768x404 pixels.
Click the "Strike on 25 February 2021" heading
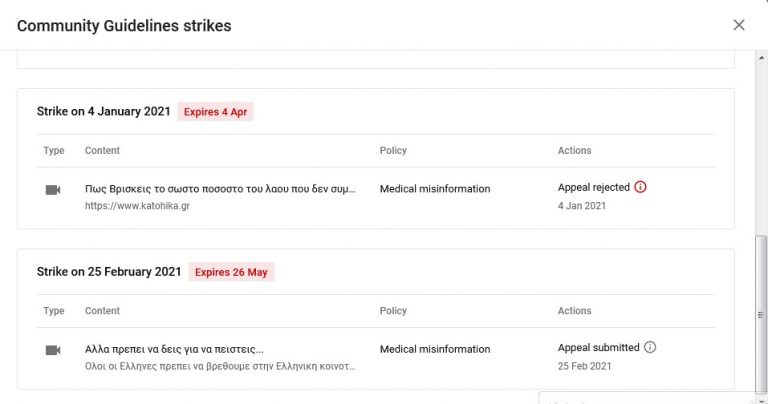(109, 272)
